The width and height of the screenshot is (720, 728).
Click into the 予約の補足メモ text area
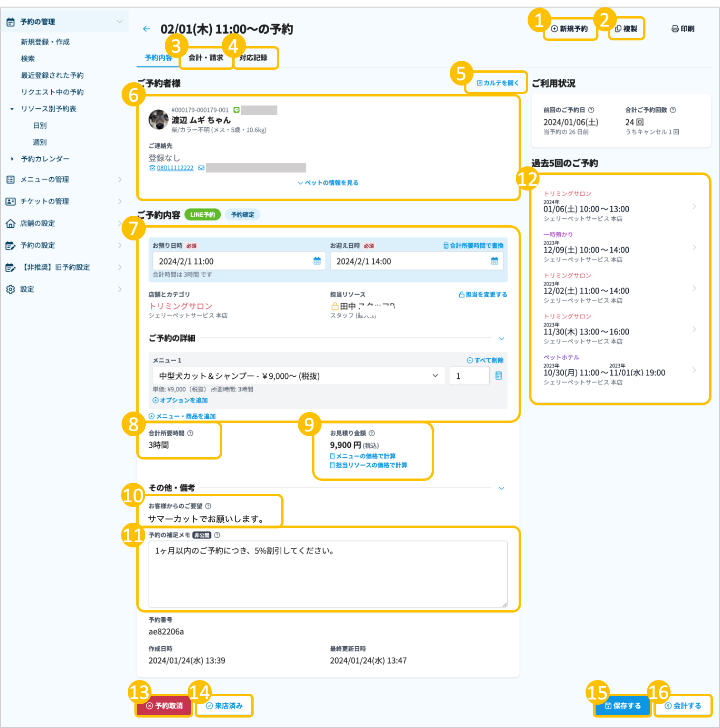coord(328,574)
